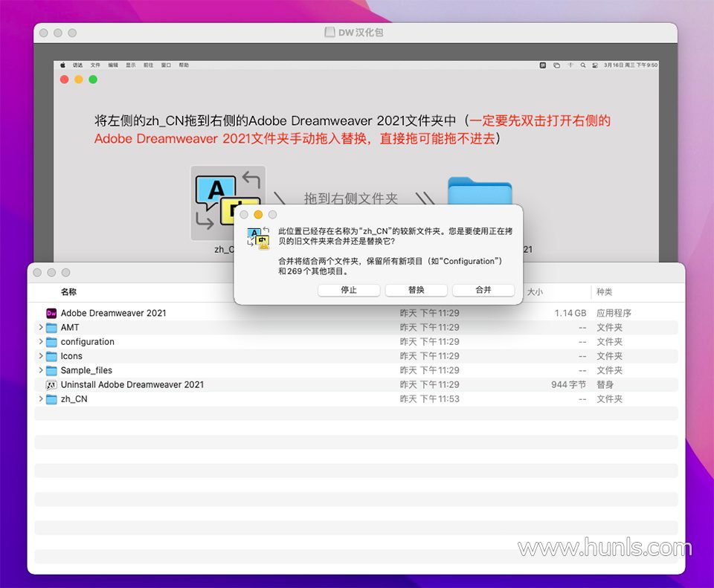Sort by the 大小 column header
This screenshot has width=714, height=588.
point(535,292)
